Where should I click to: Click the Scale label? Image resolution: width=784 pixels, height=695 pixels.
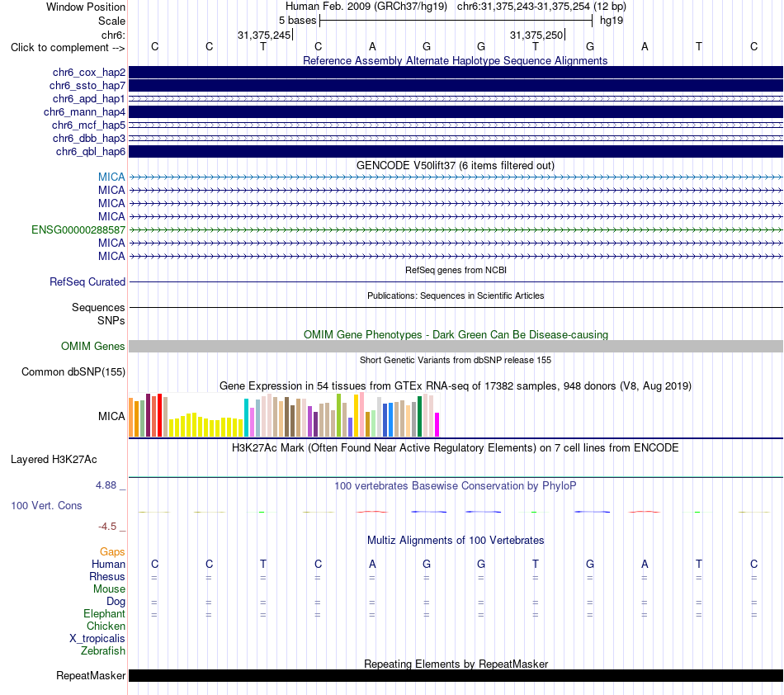point(111,21)
